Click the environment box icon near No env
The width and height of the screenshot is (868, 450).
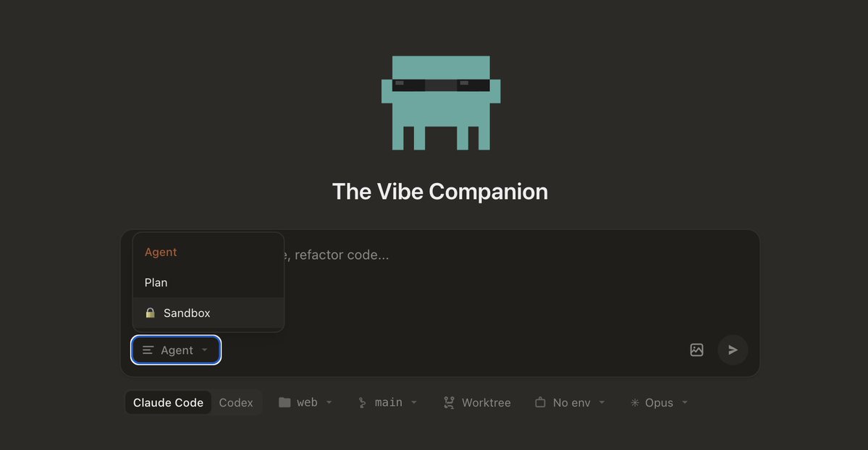tap(540, 402)
